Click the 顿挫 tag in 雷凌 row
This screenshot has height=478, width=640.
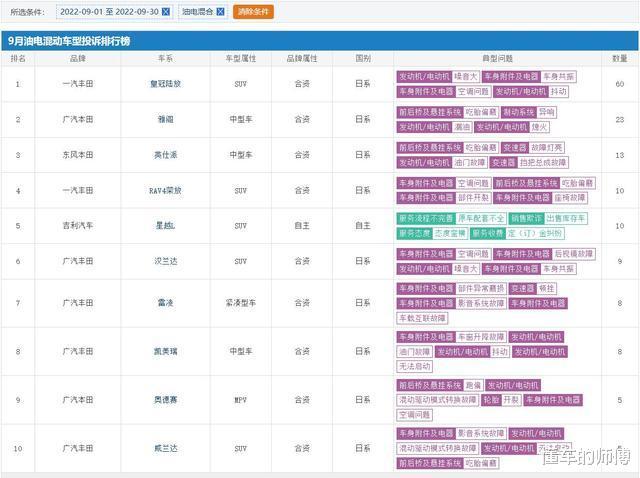point(547,288)
